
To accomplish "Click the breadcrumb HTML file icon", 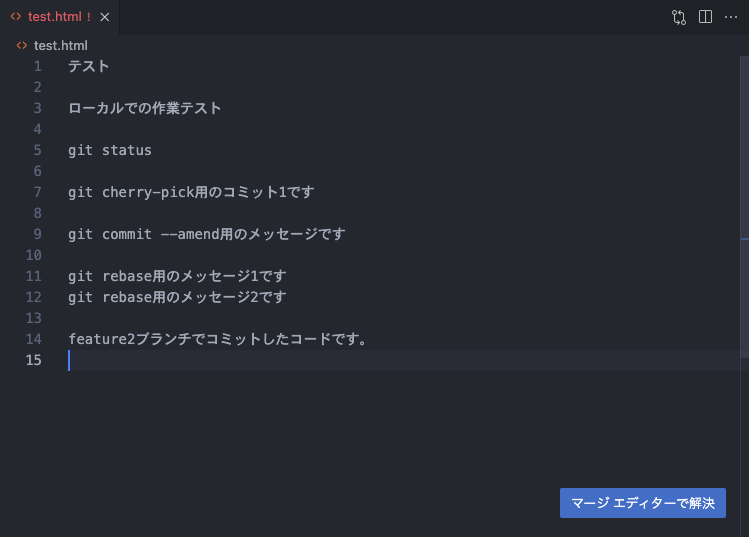I will 22,45.
